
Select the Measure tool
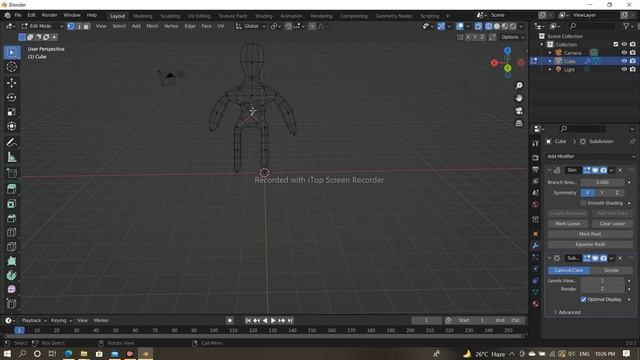click(x=11, y=157)
